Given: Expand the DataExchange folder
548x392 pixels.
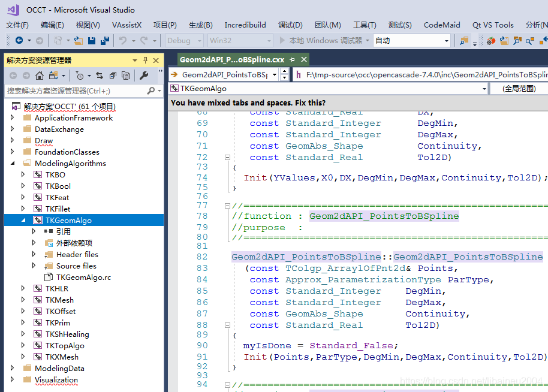Looking at the screenshot, I should [13, 129].
